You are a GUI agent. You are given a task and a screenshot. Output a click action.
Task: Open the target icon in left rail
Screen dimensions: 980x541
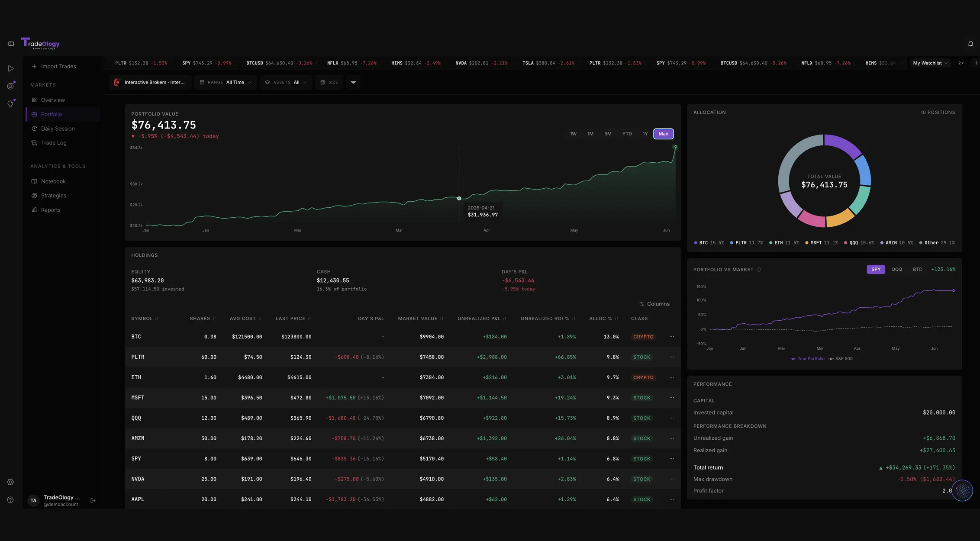11,86
